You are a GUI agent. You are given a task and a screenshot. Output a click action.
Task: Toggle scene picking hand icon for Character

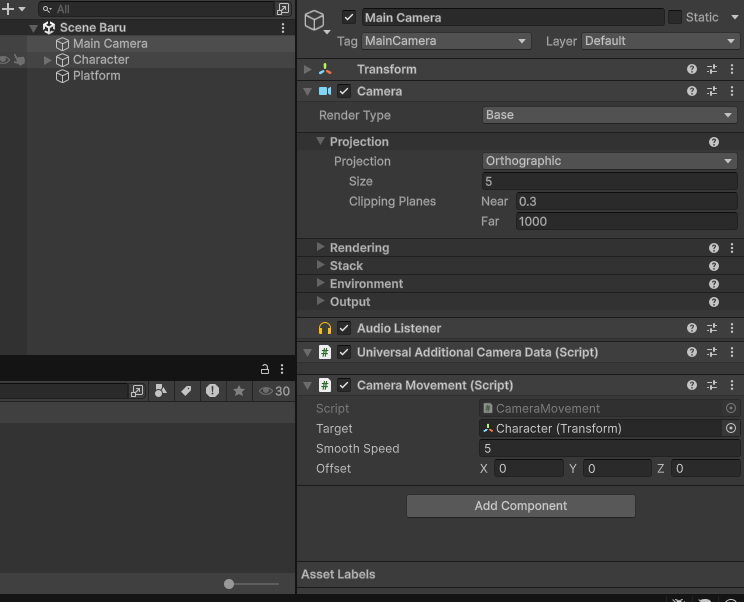click(x=19, y=60)
